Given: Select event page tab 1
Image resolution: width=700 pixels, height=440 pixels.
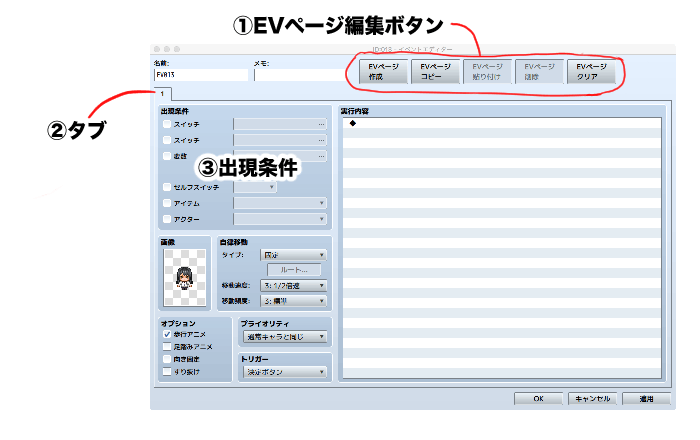Looking at the screenshot, I should coord(162,94).
